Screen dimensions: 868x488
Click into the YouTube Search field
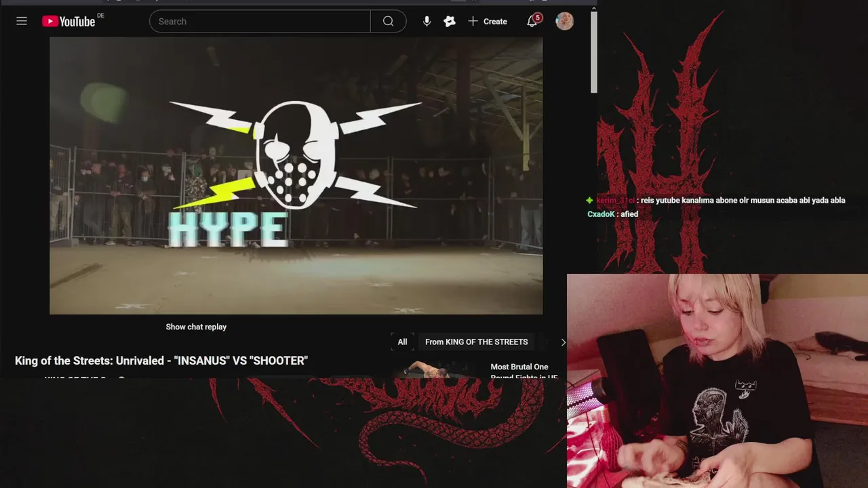(260, 22)
